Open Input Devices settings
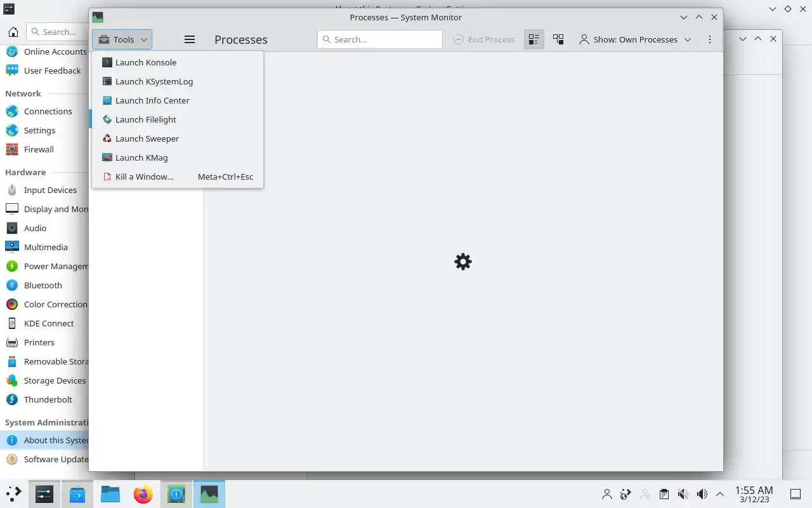The width and height of the screenshot is (812, 508). pyautogui.click(x=46, y=190)
